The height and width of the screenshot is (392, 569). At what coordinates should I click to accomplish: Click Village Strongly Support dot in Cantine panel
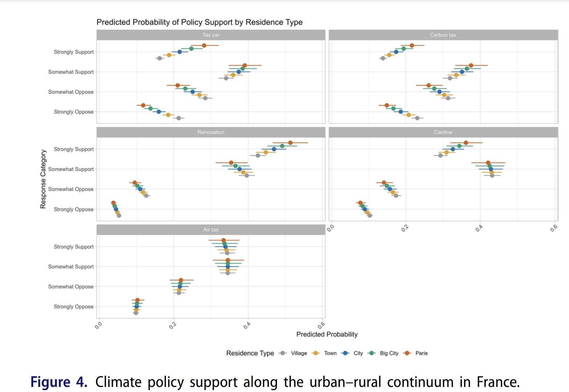[440, 155]
